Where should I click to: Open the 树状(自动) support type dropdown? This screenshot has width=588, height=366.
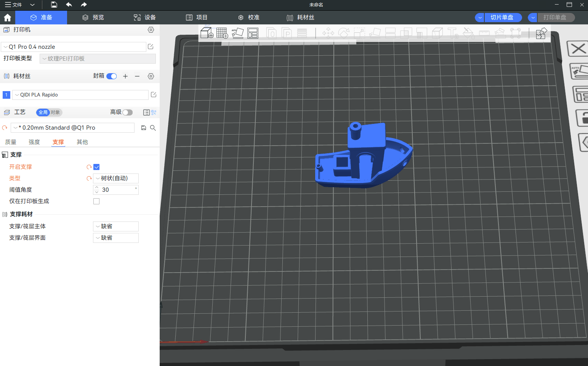(116, 178)
